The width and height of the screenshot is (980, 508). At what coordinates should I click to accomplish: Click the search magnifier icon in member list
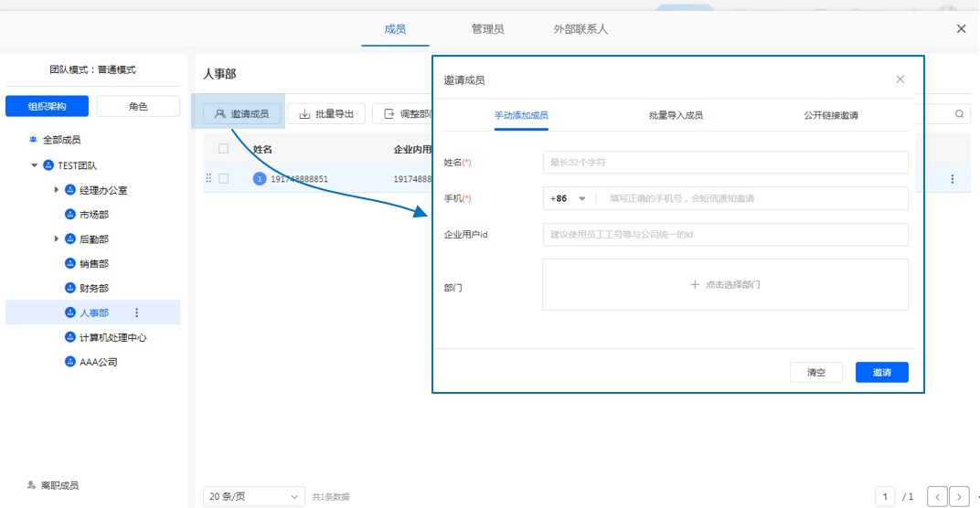click(x=959, y=114)
